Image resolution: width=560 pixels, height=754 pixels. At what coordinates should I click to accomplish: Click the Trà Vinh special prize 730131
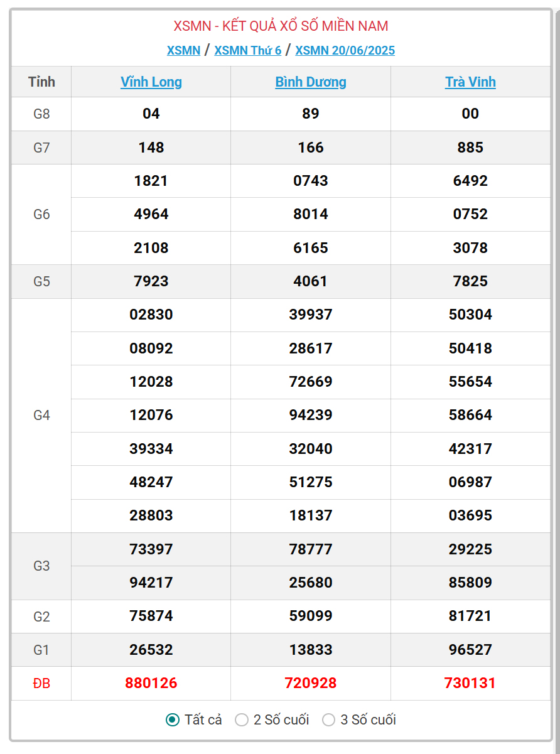pos(470,683)
